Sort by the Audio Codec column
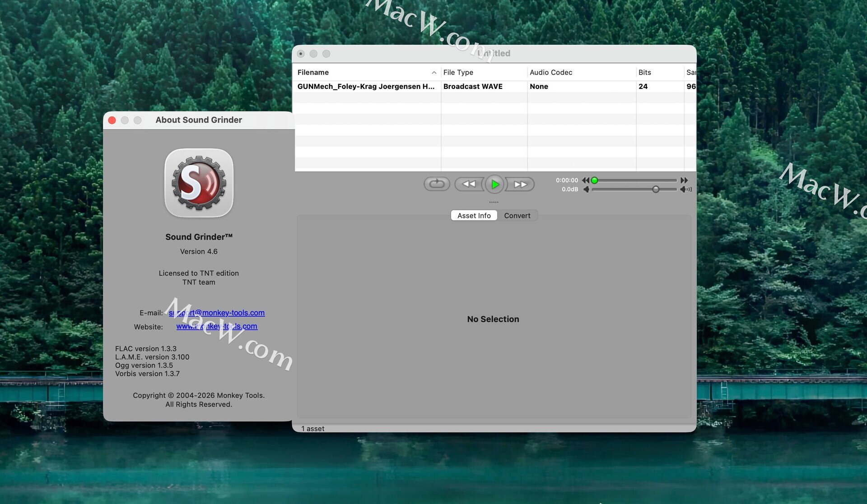Screen dimensions: 867x504 coord(581,72)
